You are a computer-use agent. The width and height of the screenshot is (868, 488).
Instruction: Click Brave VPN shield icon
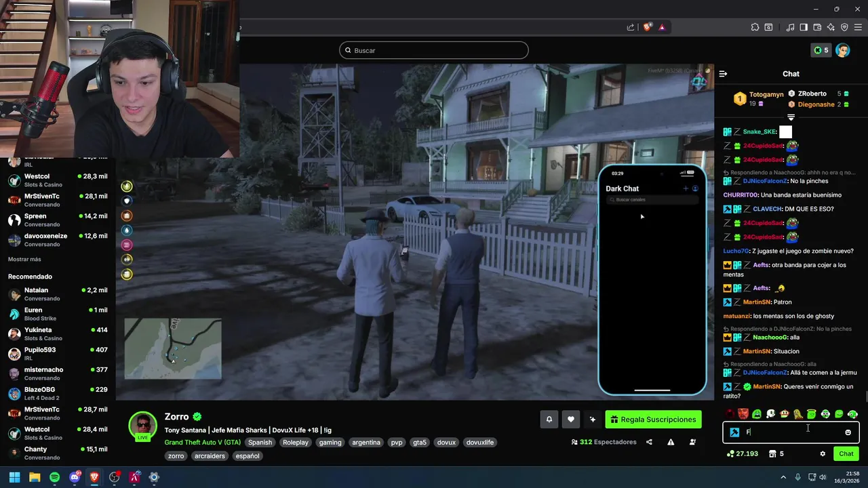[844, 27]
